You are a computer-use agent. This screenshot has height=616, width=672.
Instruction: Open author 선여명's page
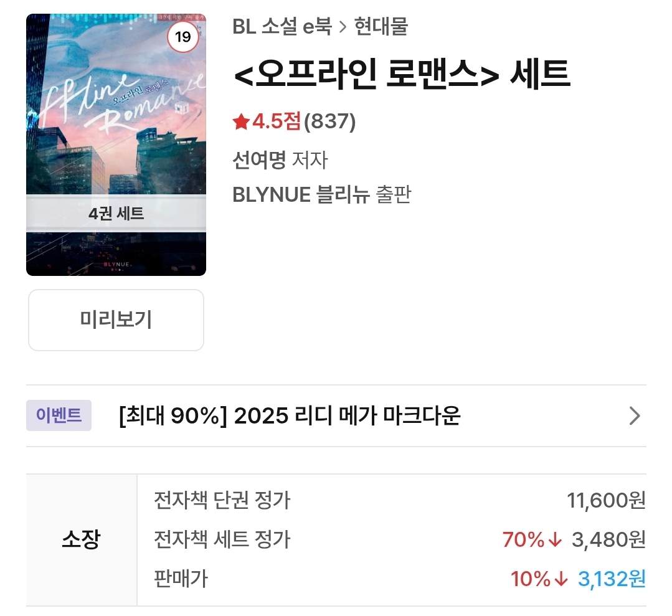pos(258,161)
